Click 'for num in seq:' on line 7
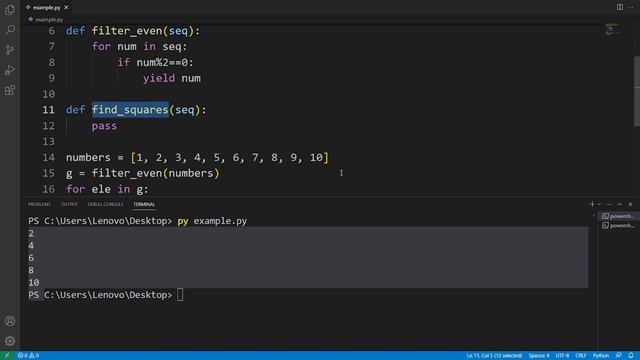Screen dimensions: 640x360 point(140,47)
